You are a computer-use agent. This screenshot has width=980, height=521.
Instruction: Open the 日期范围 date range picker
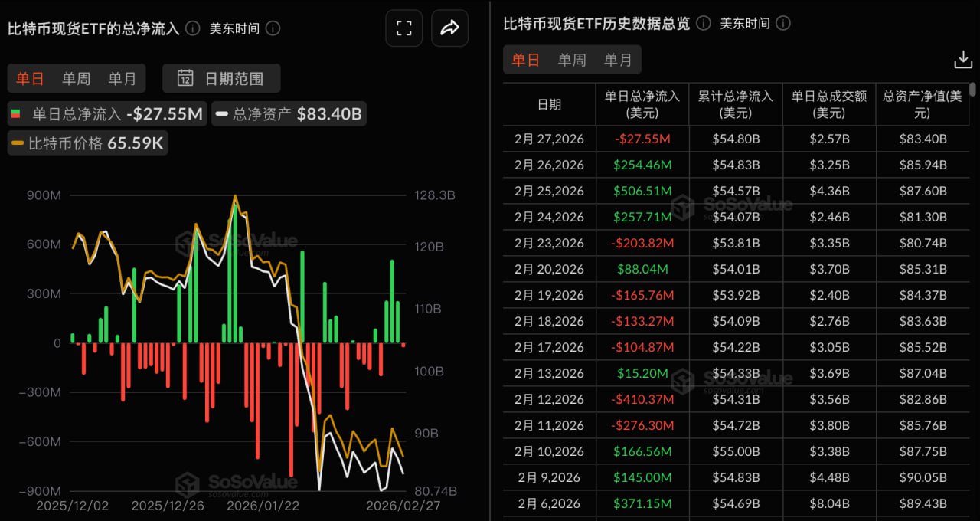tap(221, 78)
